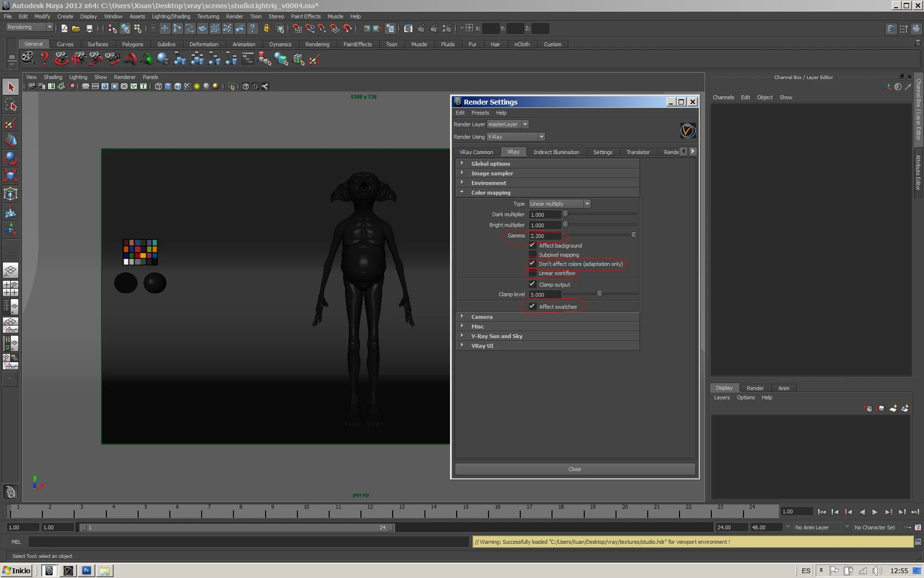Screen dimensions: 924x578
Task: Click the Windows Inicio start button
Action: [17, 571]
